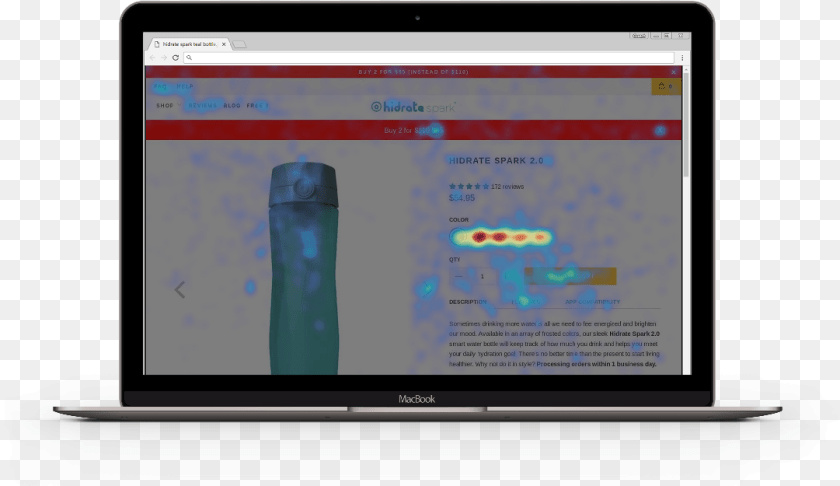Image resolution: width=840 pixels, height=486 pixels.
Task: Dismiss the top BUY 2 FOR $95 banner
Action: click(x=674, y=72)
